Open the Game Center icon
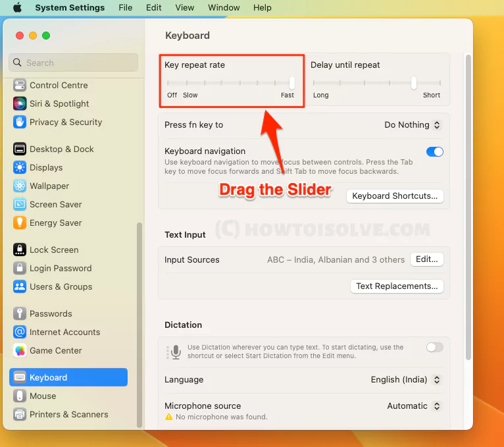This screenshot has width=504, height=447. pyautogui.click(x=20, y=350)
